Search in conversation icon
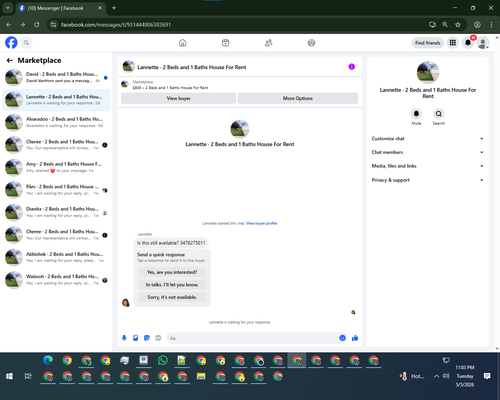This screenshot has height=400, width=500. click(439, 114)
